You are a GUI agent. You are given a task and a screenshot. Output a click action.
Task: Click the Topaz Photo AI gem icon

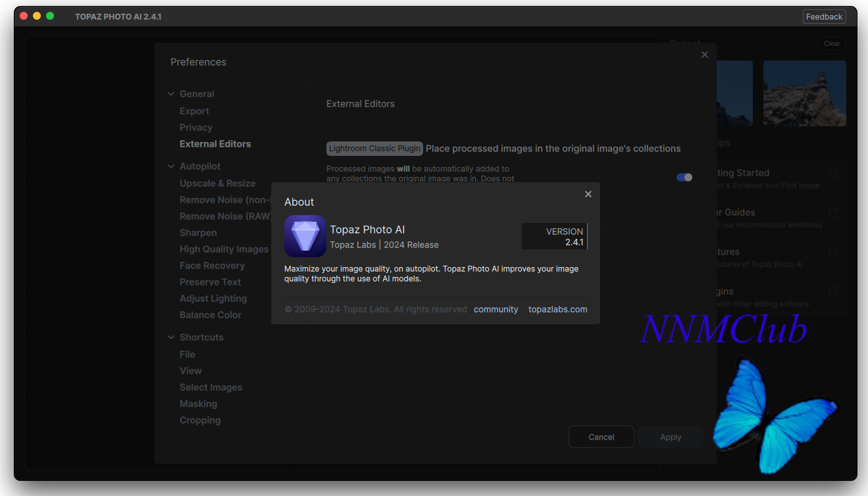click(305, 236)
